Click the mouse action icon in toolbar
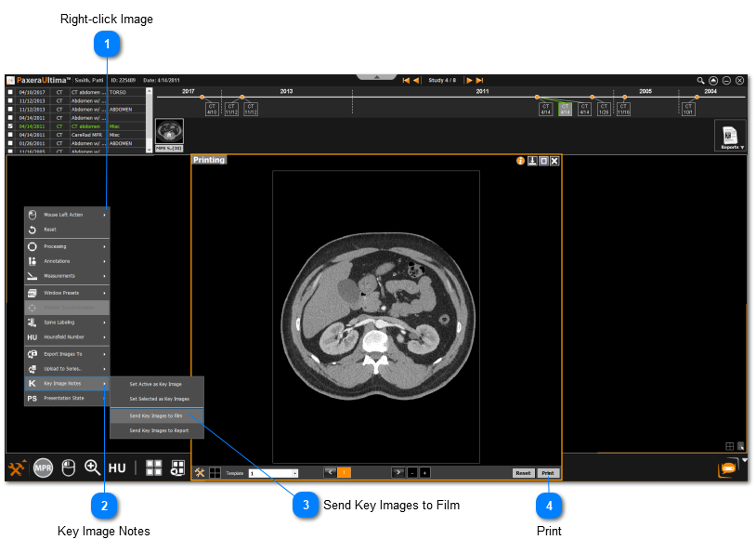 point(68,467)
